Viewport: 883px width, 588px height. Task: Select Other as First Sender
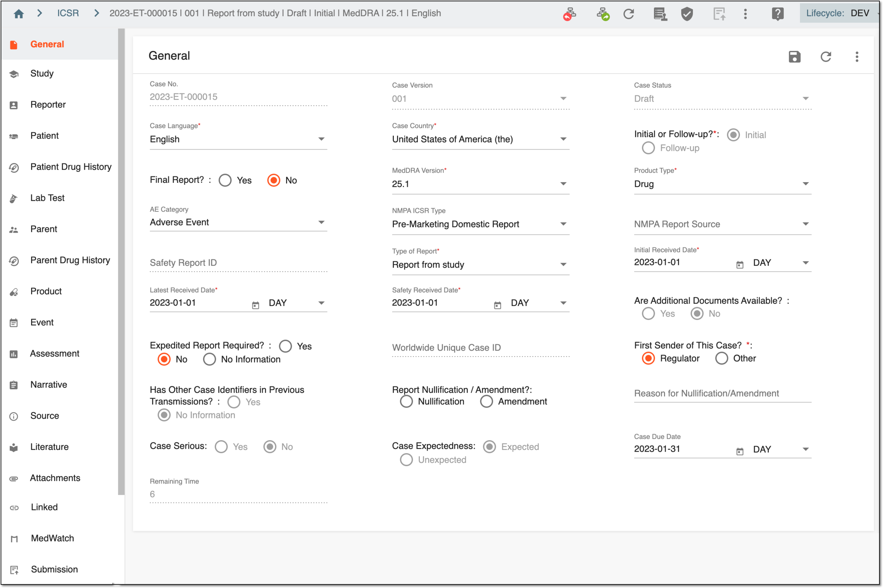(721, 358)
